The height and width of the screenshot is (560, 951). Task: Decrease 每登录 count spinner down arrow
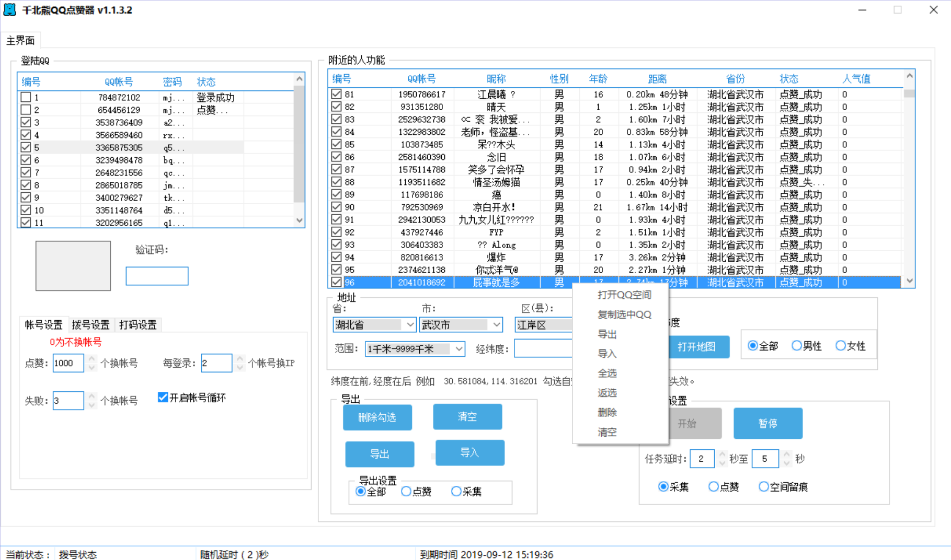pos(240,367)
